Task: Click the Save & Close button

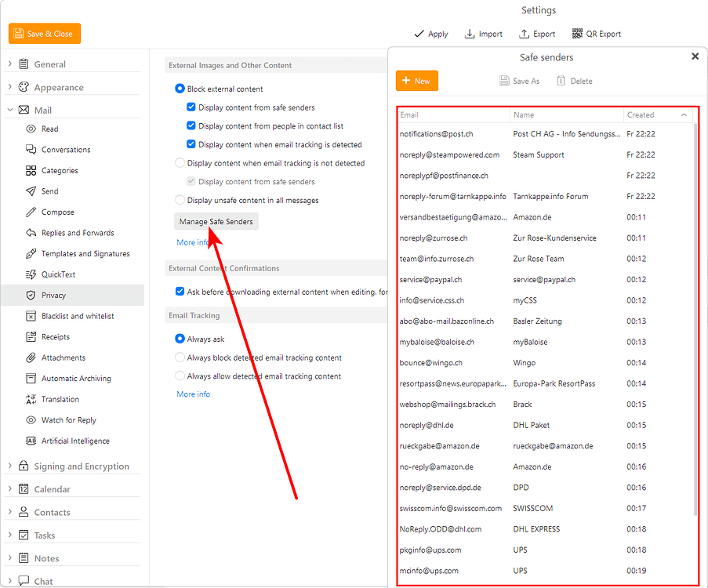Action: coord(45,34)
